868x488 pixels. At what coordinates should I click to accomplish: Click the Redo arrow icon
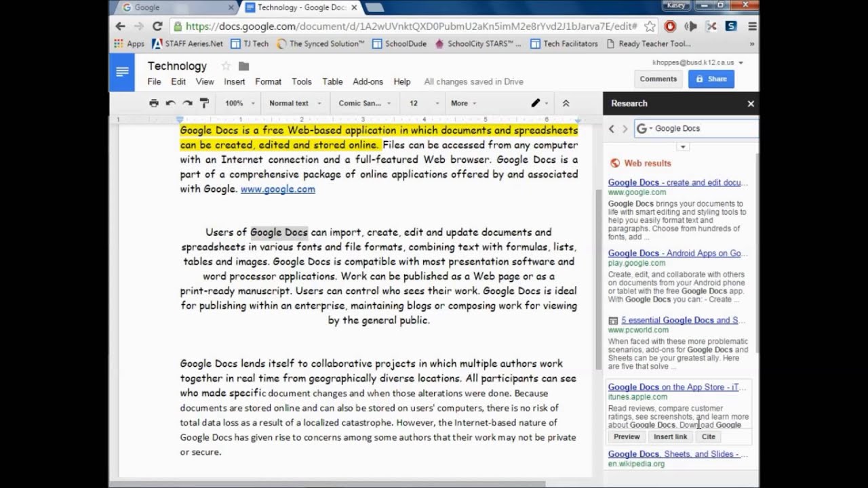click(x=187, y=103)
